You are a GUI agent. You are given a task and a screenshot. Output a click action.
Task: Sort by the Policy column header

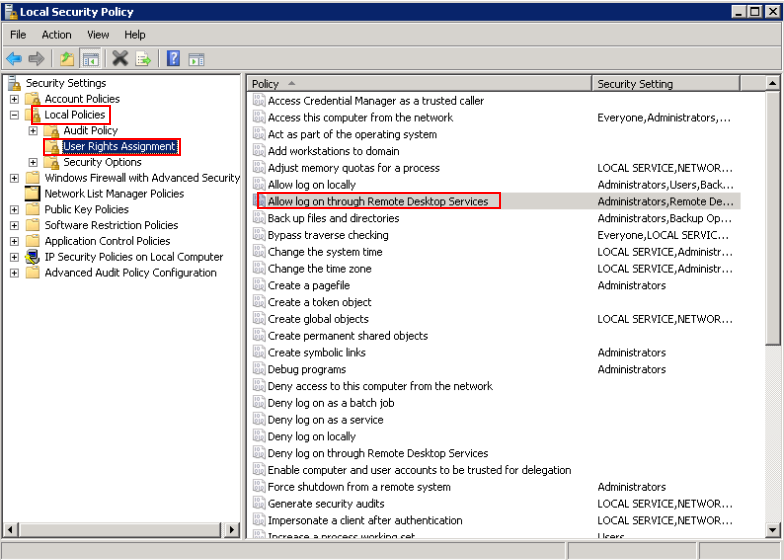(418, 84)
